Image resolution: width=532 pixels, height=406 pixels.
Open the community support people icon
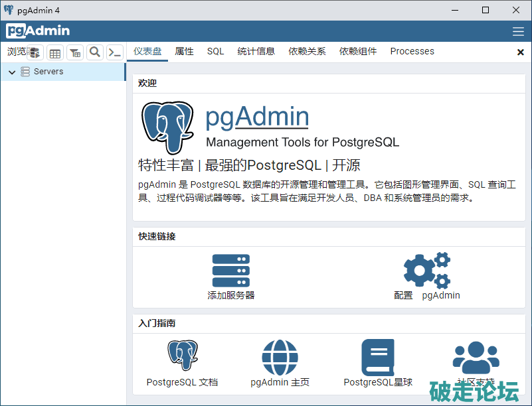pyautogui.click(x=476, y=357)
